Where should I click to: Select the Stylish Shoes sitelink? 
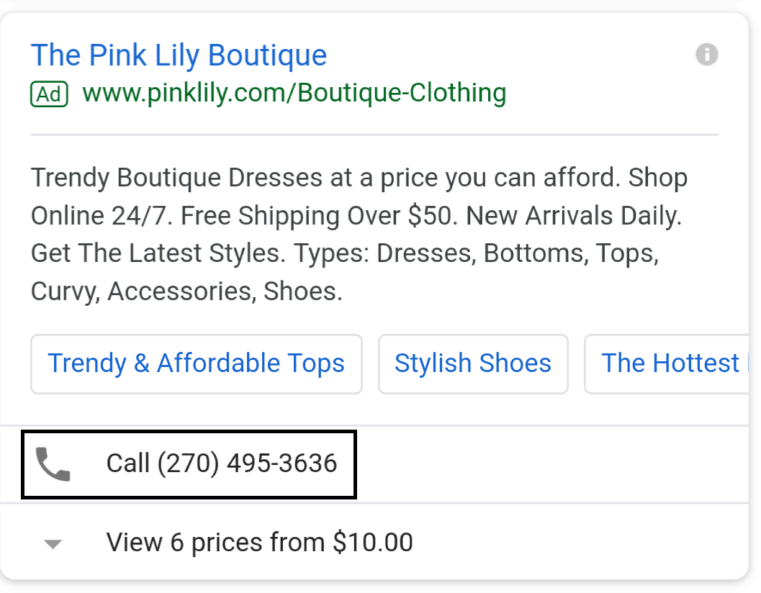click(x=473, y=363)
